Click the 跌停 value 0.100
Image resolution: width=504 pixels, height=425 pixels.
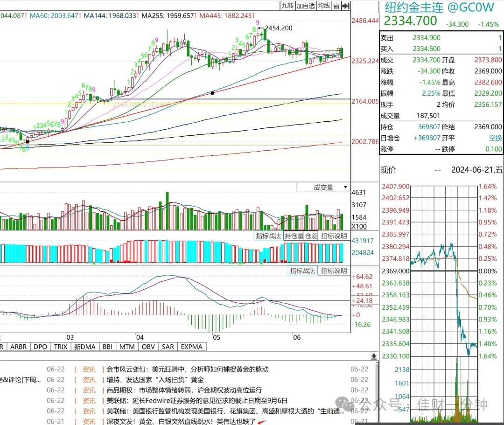[x=494, y=149]
